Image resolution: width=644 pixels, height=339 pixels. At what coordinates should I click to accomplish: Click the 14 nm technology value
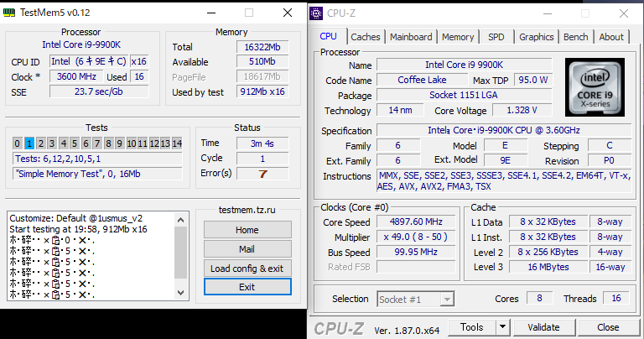(400, 110)
